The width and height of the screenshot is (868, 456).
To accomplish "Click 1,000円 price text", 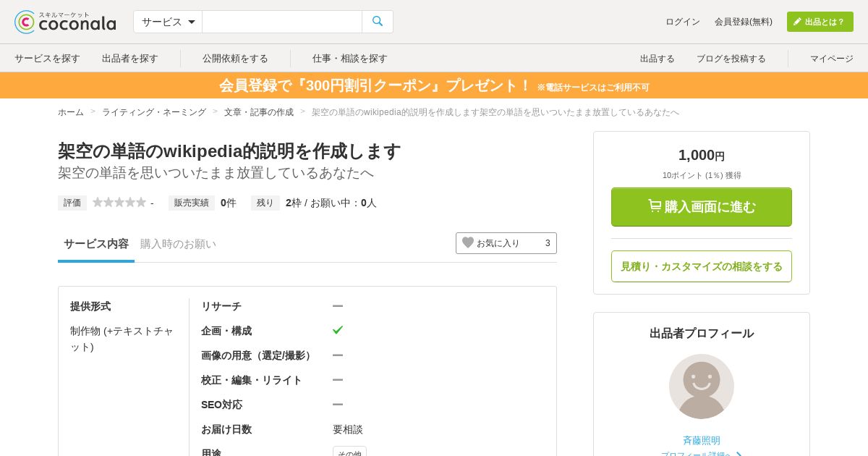I will point(702,155).
